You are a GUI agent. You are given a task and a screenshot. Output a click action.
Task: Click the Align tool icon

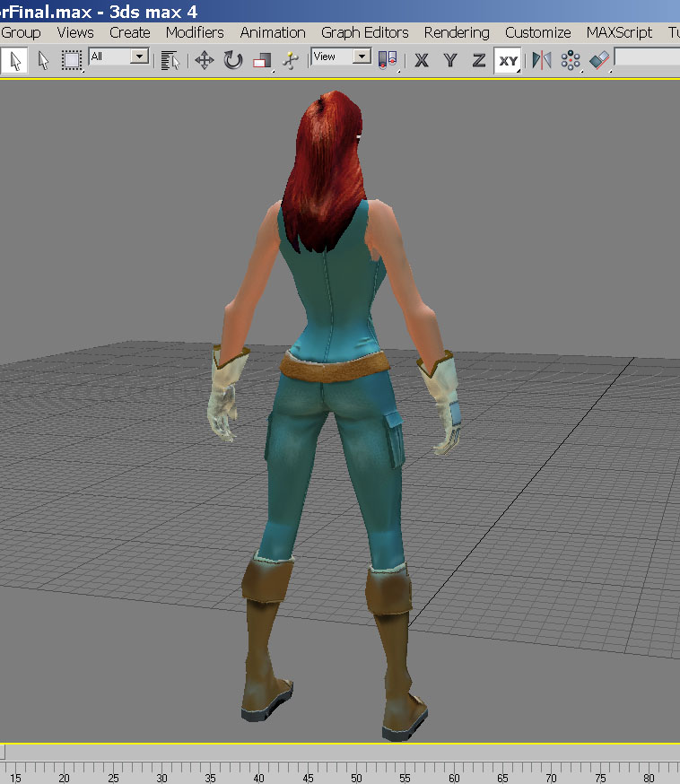[x=599, y=60]
